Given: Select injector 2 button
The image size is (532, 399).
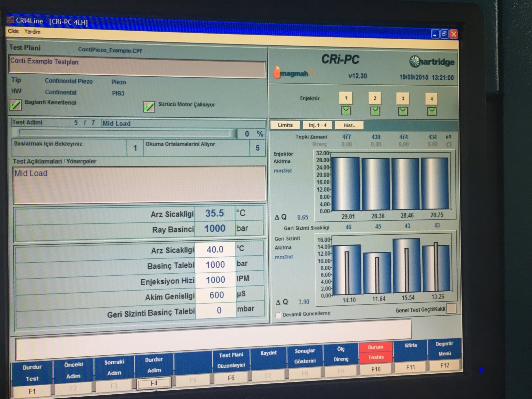Looking at the screenshot, I should tap(375, 98).
